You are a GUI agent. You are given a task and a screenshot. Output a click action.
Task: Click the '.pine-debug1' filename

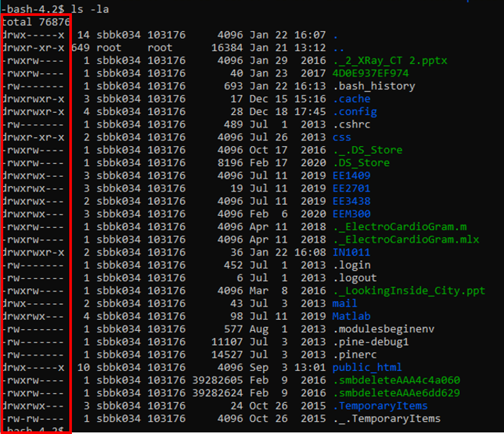click(x=370, y=342)
